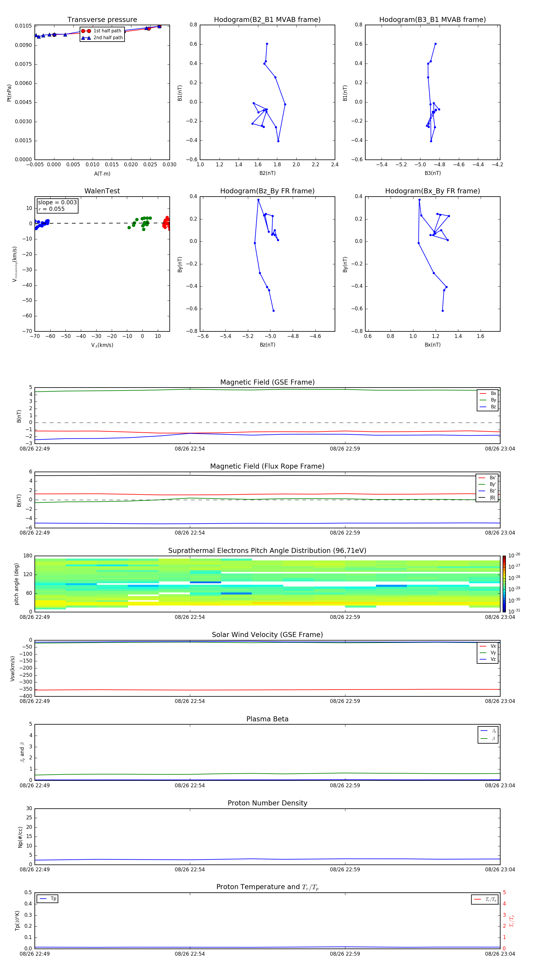Viewport: 535px width, 980px height.
Task: Click the "Np(#/cc)" y-axis label
Action: coord(20,837)
